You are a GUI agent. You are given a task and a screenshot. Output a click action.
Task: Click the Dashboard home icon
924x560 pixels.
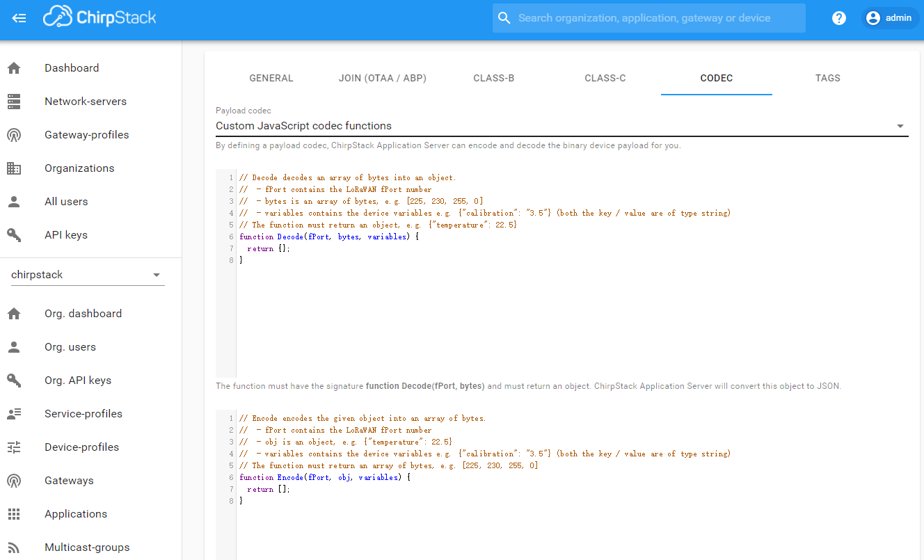14,68
